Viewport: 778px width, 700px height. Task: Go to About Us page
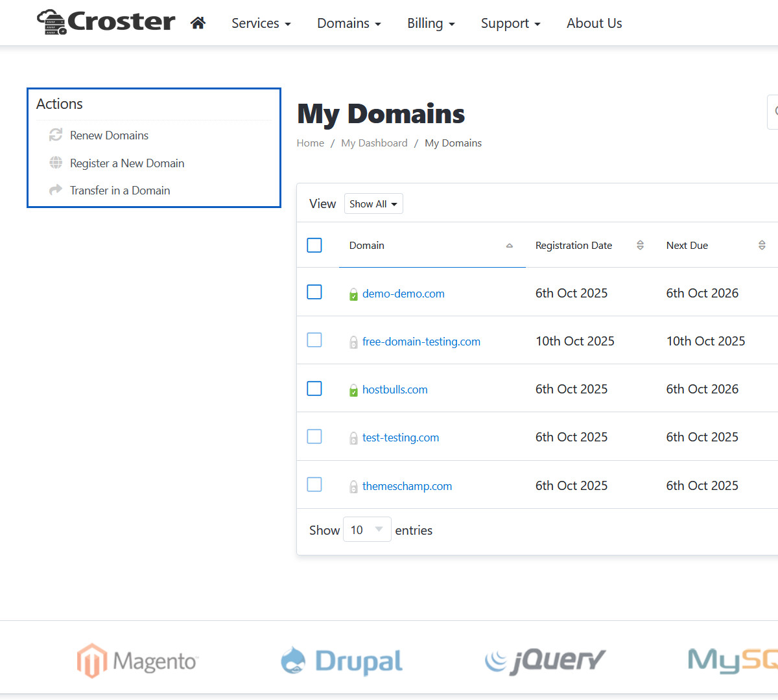594,23
